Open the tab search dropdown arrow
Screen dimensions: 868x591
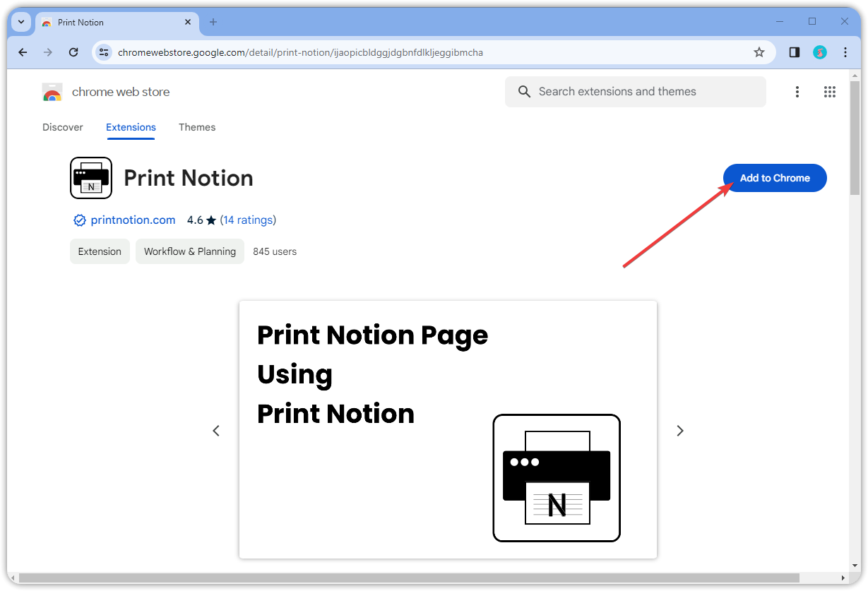pyautogui.click(x=20, y=22)
